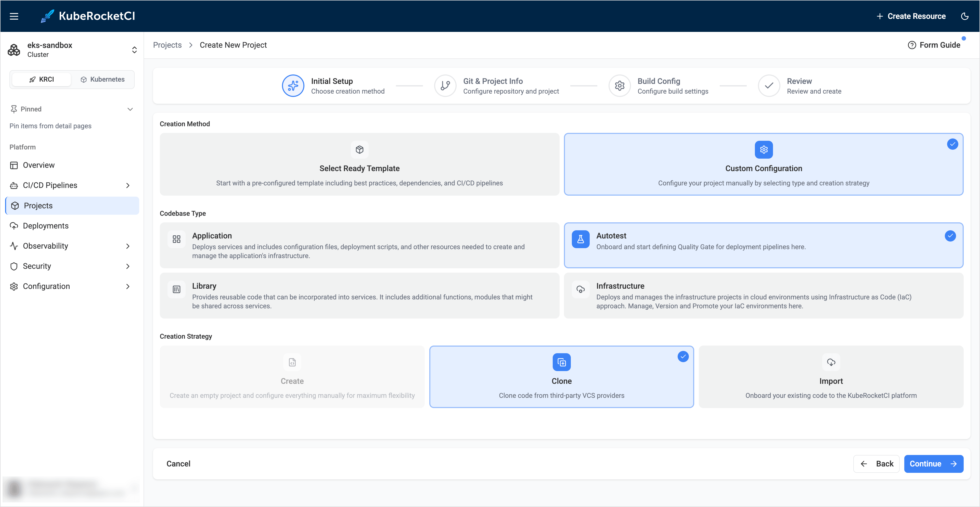Click the Observability pulse icon
980x507 pixels.
click(x=14, y=246)
